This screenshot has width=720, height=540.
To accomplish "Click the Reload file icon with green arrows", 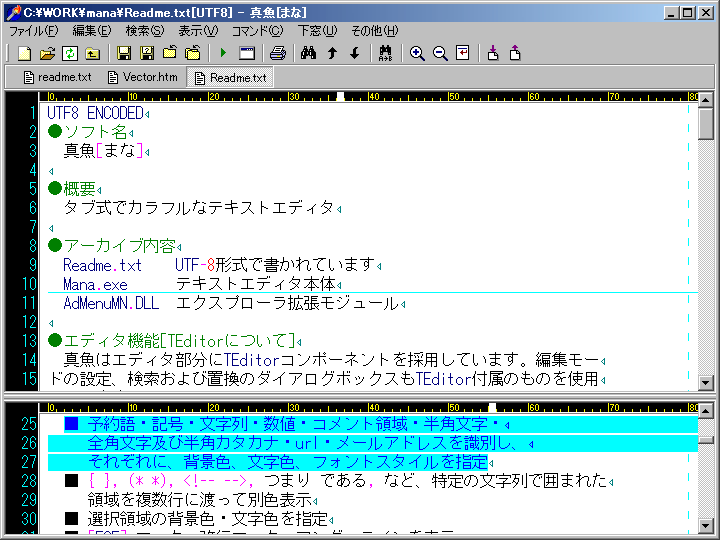I will point(70,53).
